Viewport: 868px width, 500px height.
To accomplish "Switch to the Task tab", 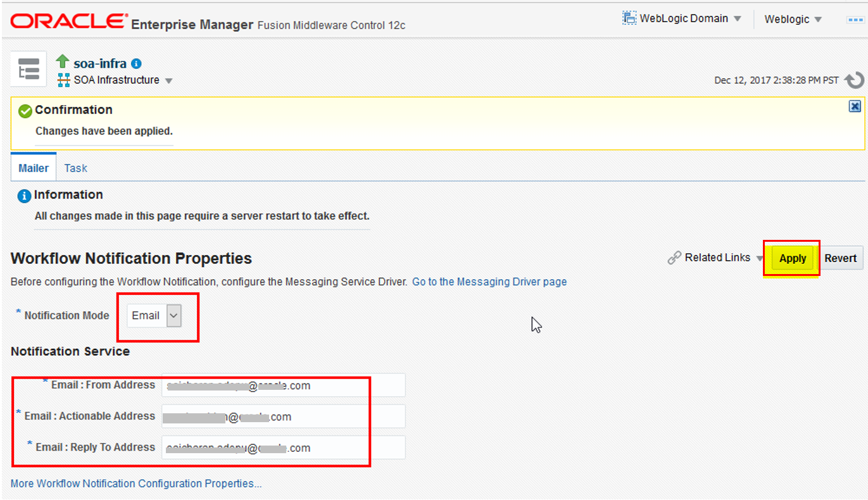I will pos(75,168).
